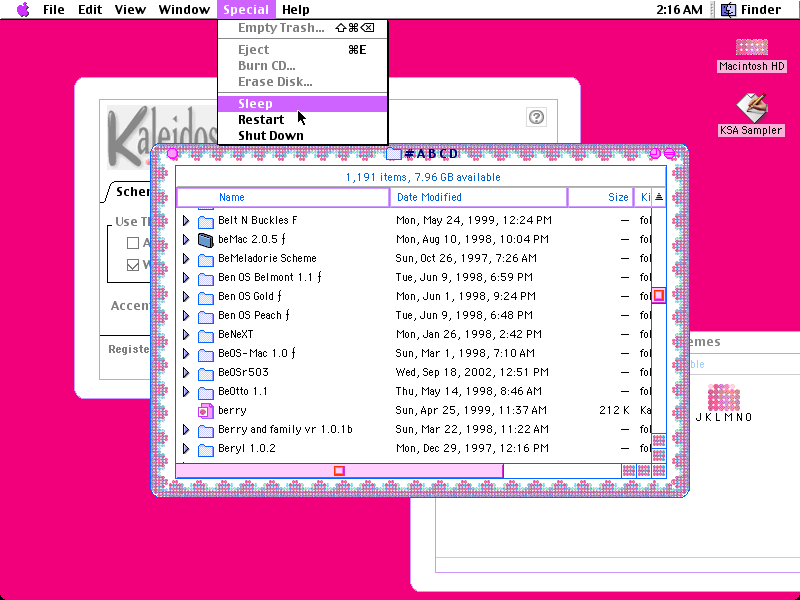
Task: Choose Restart from the Special menu
Action: point(303,120)
